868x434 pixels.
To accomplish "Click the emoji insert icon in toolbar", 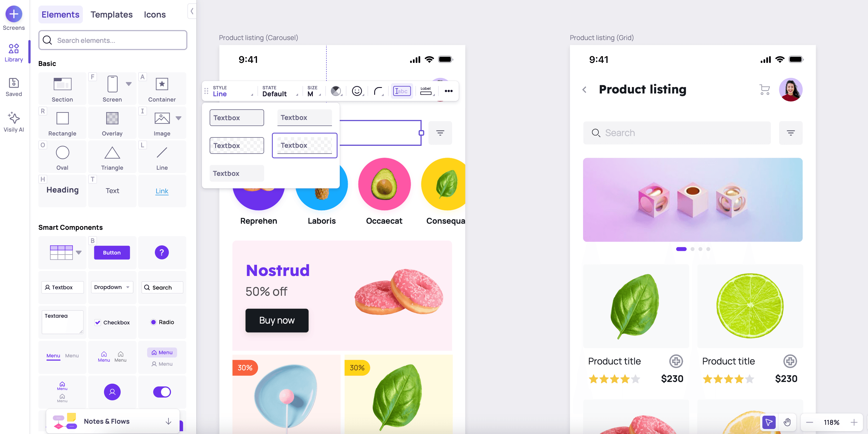I will point(357,90).
